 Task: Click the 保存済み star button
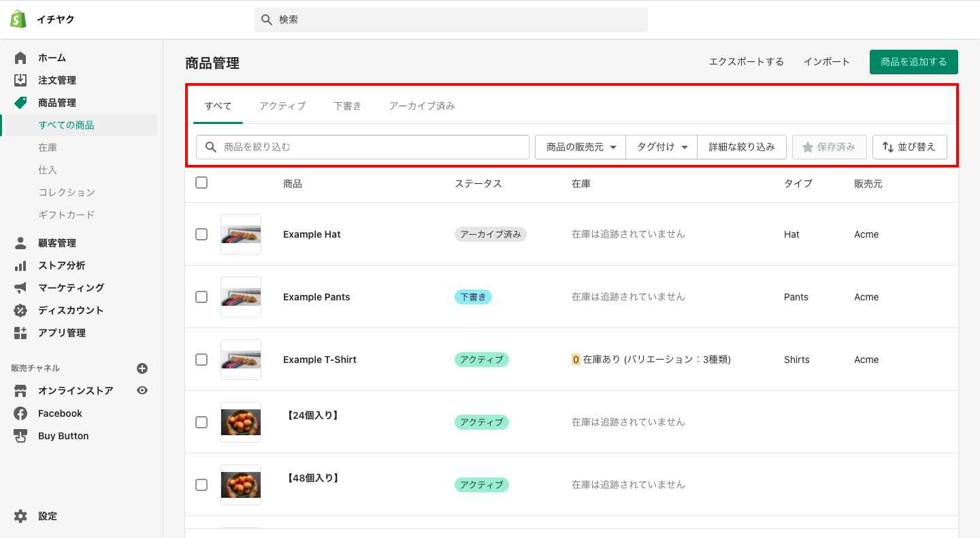829,147
